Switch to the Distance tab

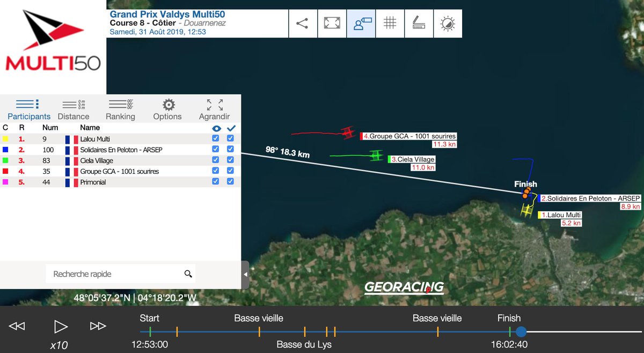coord(74,109)
